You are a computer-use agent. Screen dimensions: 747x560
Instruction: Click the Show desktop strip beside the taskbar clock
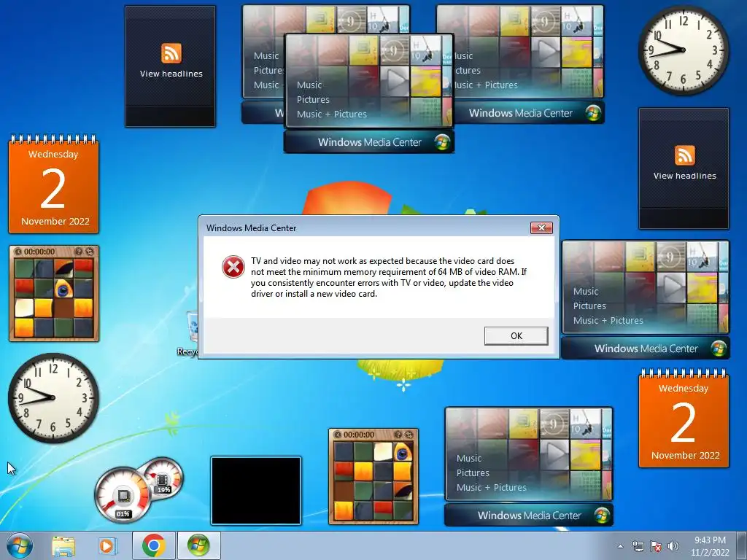(x=742, y=545)
